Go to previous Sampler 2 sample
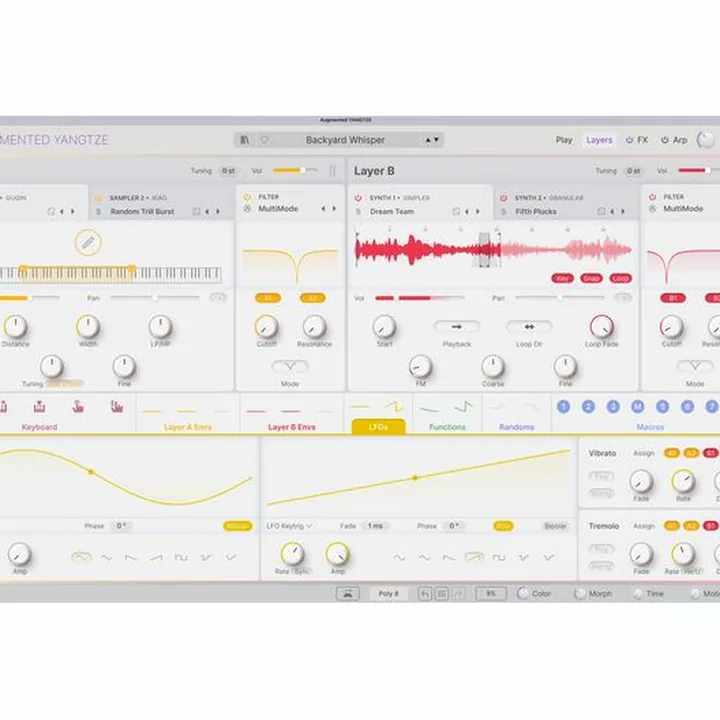This screenshot has height=720, width=720. pyautogui.click(x=207, y=212)
